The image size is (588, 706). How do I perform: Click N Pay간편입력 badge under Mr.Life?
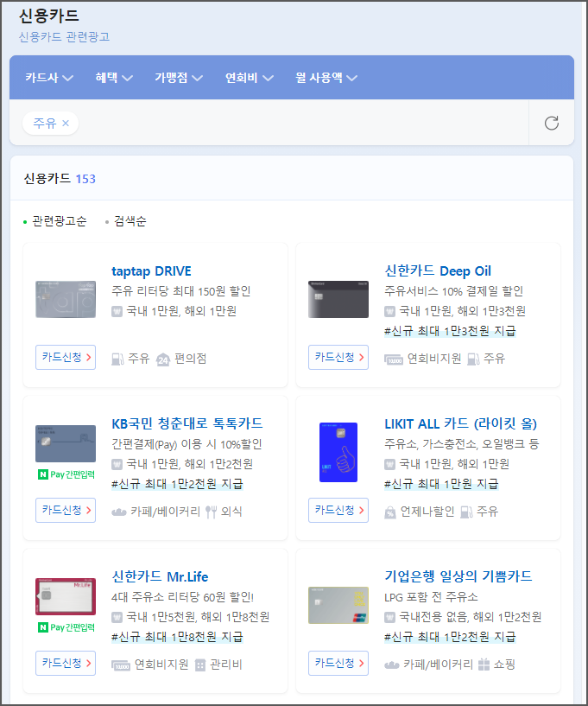coord(66,627)
